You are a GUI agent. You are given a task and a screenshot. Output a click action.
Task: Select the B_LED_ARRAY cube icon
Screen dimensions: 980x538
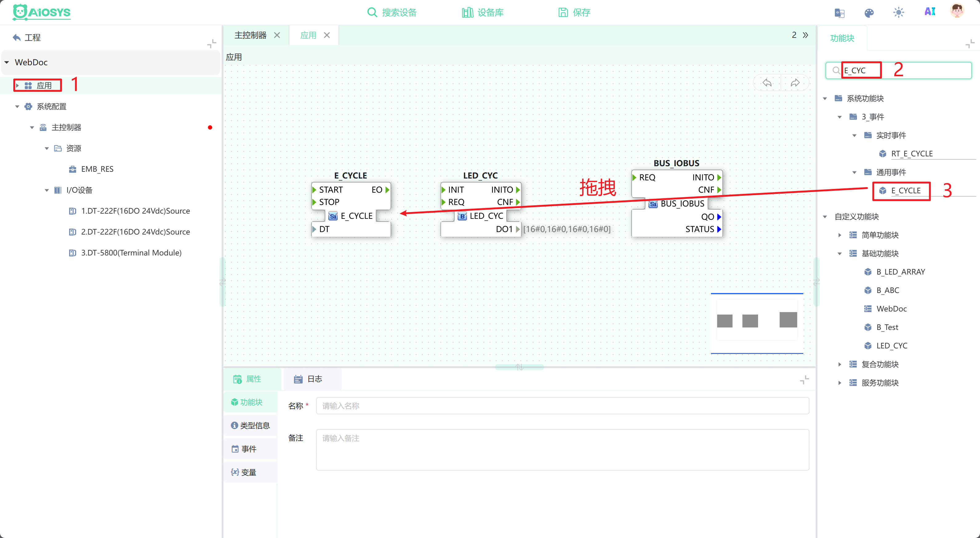(x=868, y=272)
